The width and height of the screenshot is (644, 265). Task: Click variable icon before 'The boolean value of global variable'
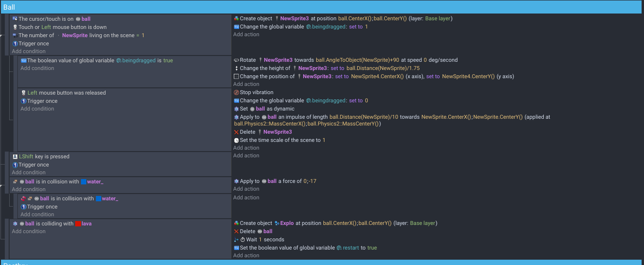[24, 60]
